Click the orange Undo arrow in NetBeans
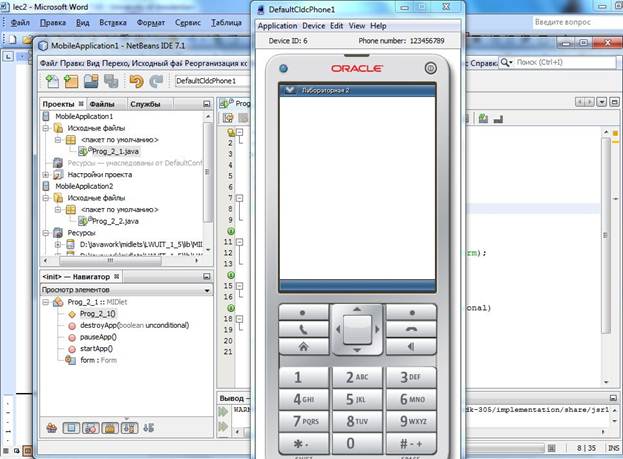Screen dimensions: 623x459 tap(136, 81)
